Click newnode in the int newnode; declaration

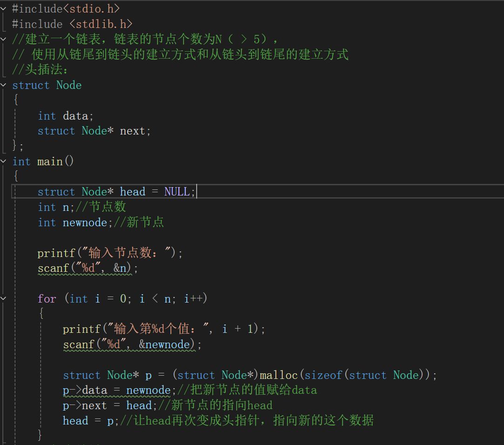[x=85, y=222]
